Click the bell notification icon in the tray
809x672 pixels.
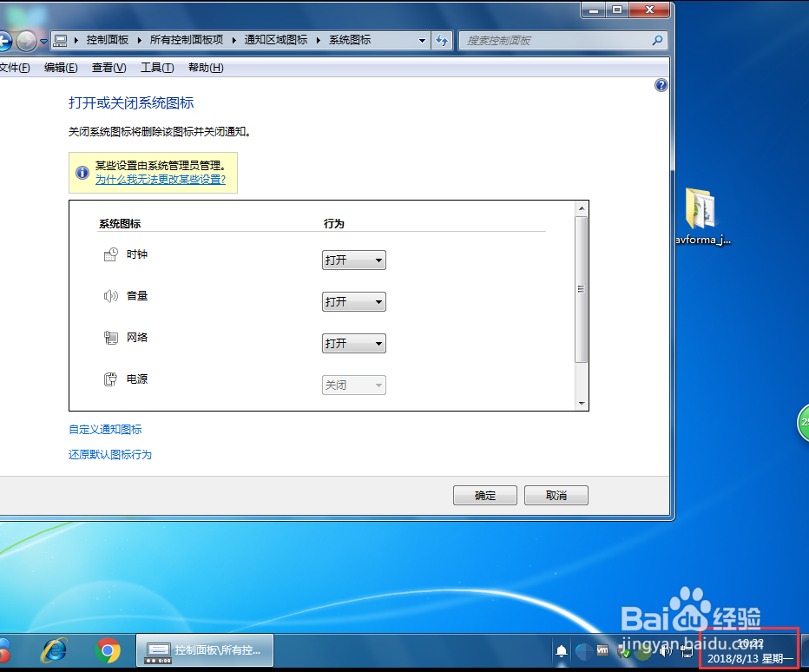point(562,651)
